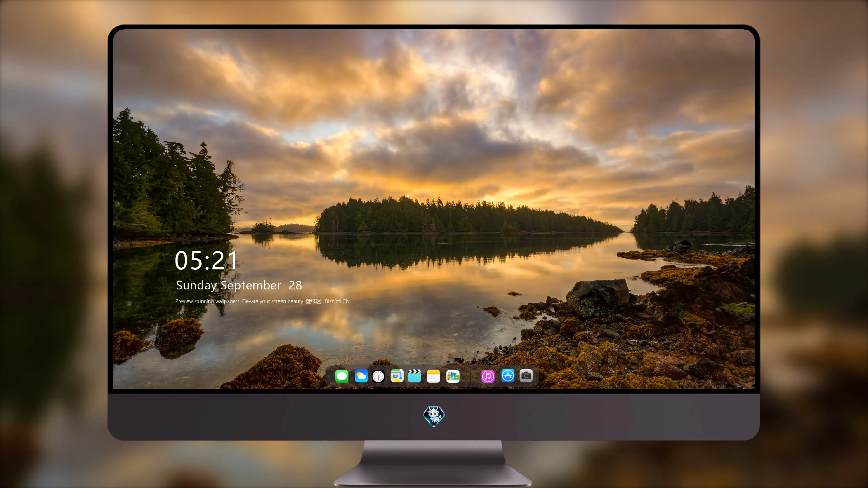Launch the pink iTunes Store music app

488,376
